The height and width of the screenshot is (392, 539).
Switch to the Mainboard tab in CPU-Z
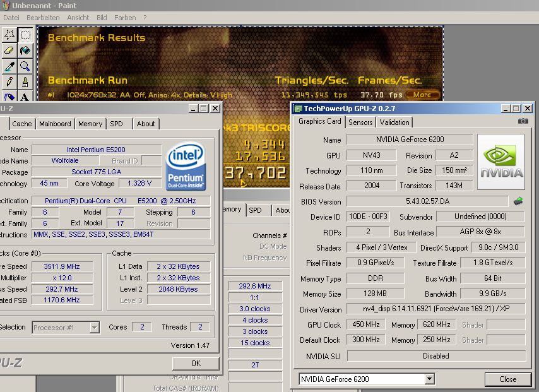(55, 124)
